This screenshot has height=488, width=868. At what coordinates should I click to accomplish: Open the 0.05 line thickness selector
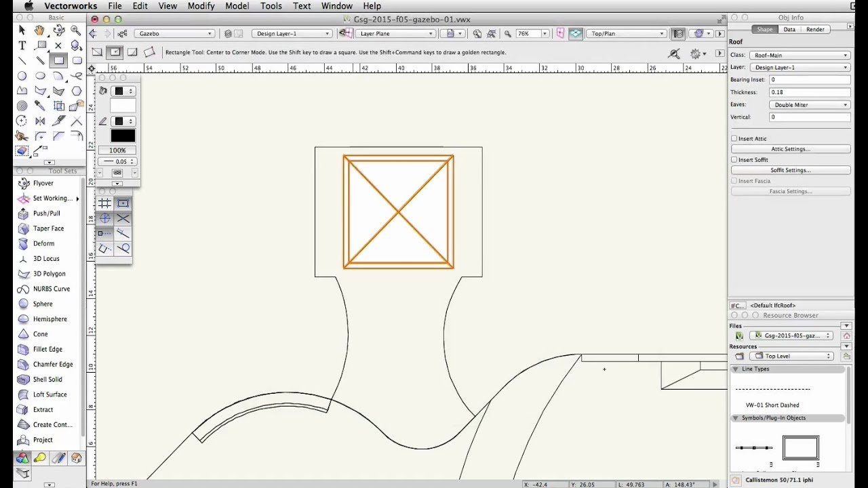tap(117, 161)
